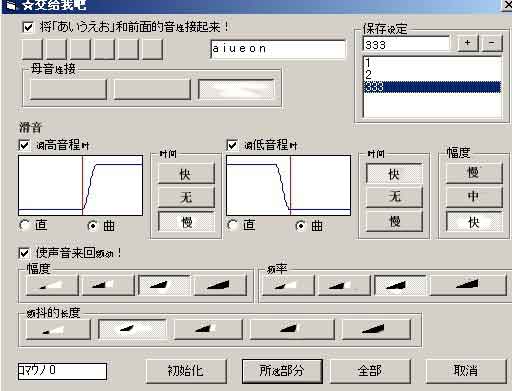Pick shortest wedge icon in 颤抖的长度 group
512x391 pixels.
58,329
